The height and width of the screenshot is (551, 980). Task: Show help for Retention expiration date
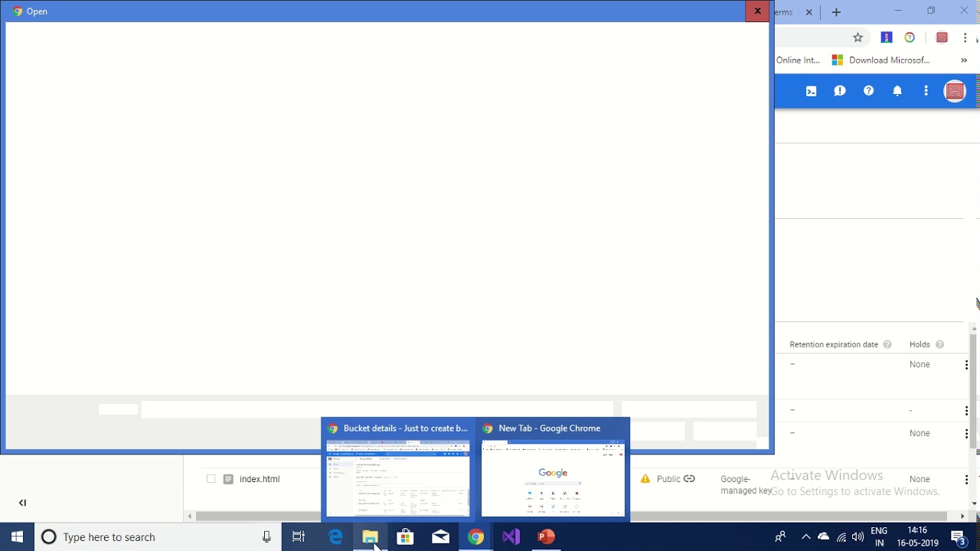pos(887,344)
